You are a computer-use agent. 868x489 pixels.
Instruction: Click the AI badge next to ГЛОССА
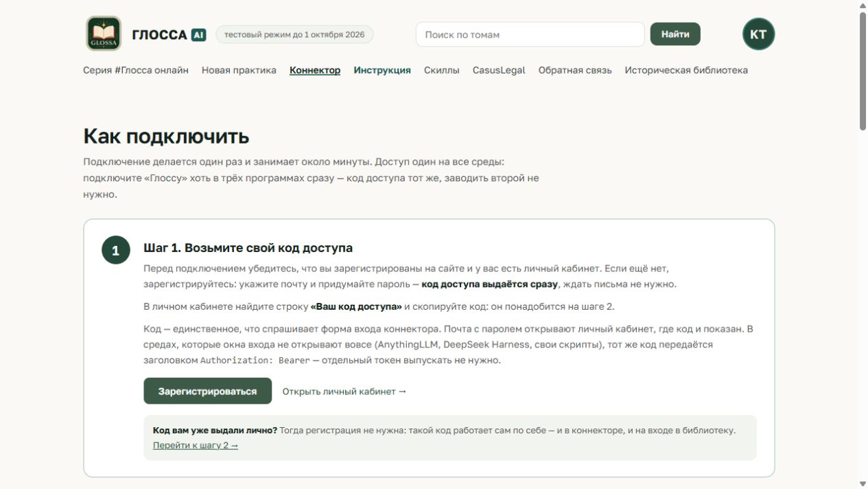click(x=199, y=34)
